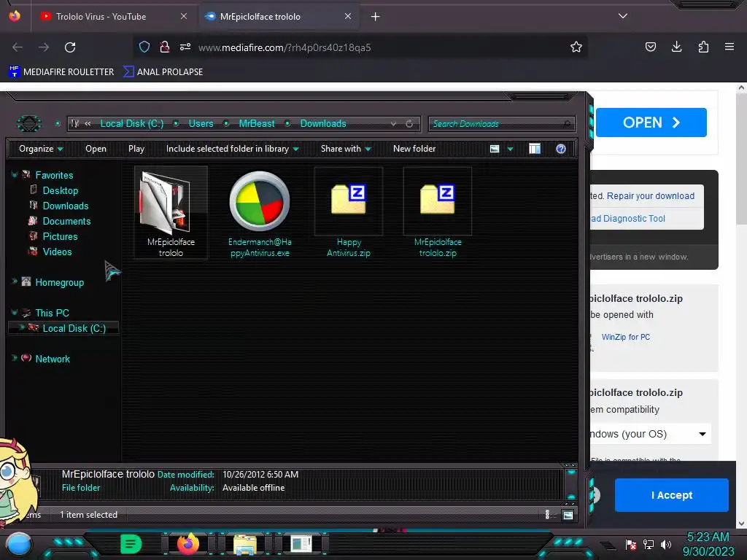Select the Happy Antivirus.zip file
The image size is (747, 560).
pyautogui.click(x=348, y=213)
